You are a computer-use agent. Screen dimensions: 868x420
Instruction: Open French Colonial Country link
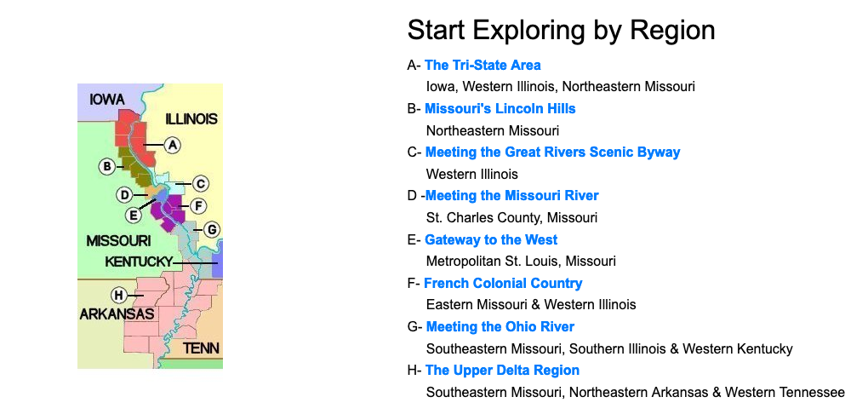click(x=503, y=283)
